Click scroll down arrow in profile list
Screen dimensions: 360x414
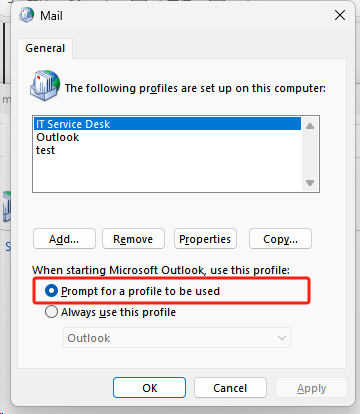pyautogui.click(x=310, y=183)
